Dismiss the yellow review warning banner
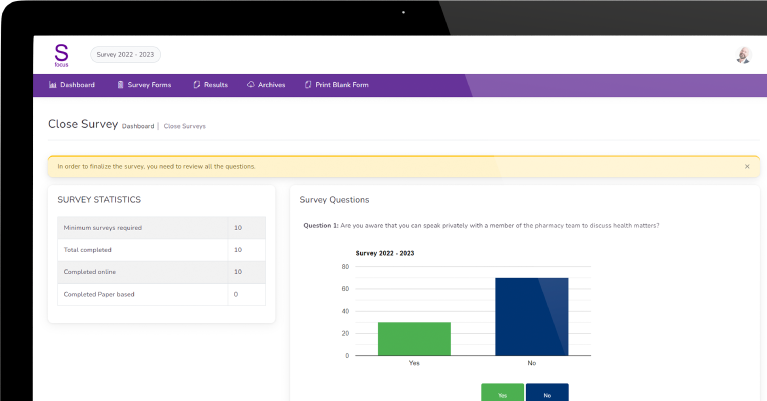 [747, 166]
